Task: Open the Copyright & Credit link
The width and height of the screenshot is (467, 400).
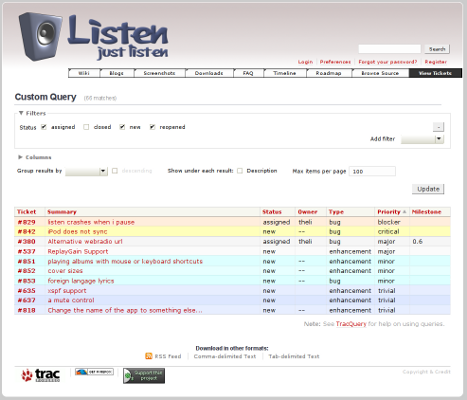Action: tap(426, 372)
